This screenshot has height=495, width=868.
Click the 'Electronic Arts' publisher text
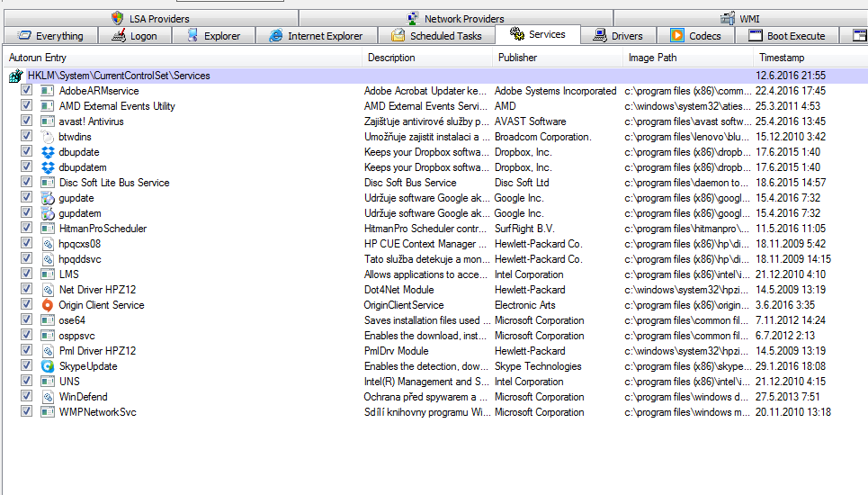pyautogui.click(x=524, y=305)
